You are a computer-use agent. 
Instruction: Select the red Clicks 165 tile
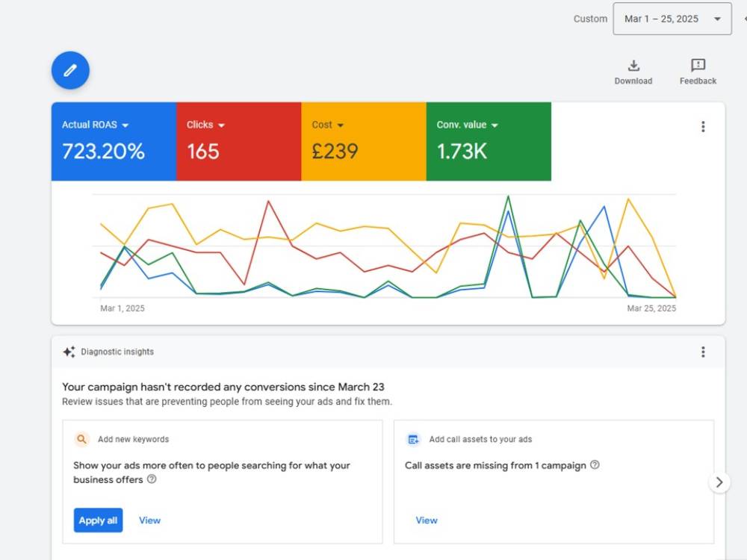239,141
